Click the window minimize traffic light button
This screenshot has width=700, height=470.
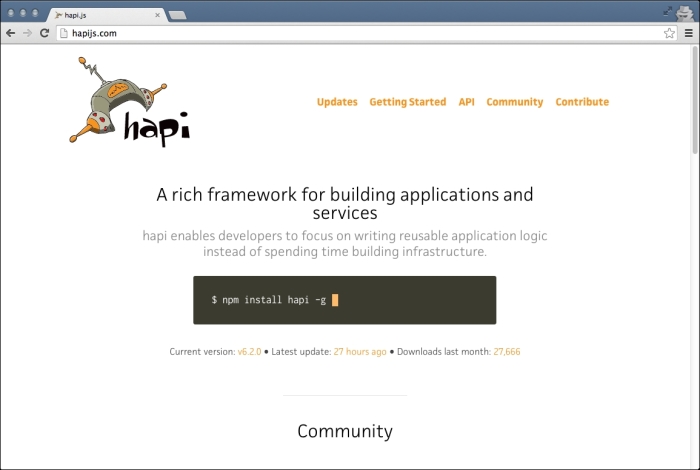coord(23,13)
